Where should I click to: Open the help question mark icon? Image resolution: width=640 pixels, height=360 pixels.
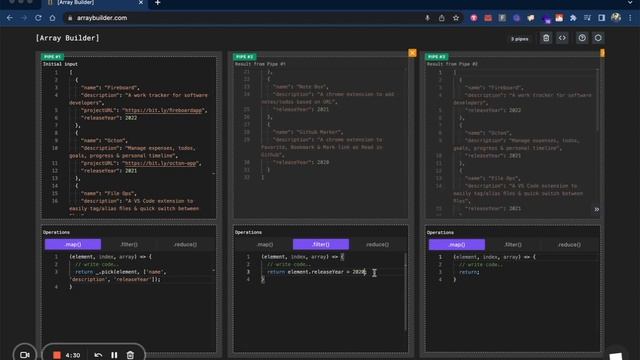tap(582, 38)
